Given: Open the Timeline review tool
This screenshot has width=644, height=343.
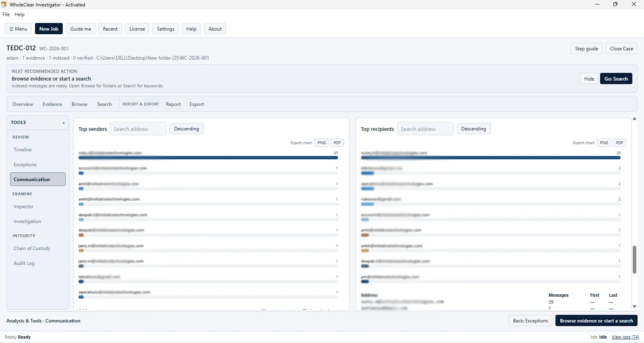Looking at the screenshot, I should 23,150.
